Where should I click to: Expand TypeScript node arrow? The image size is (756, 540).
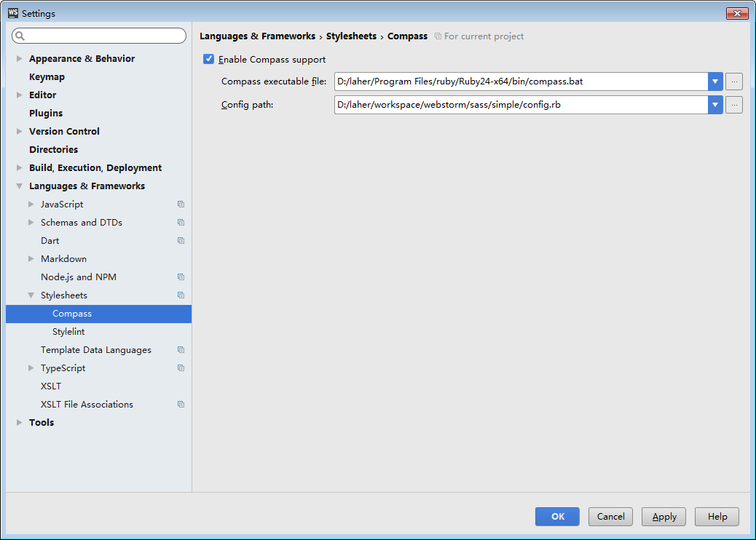coord(31,368)
